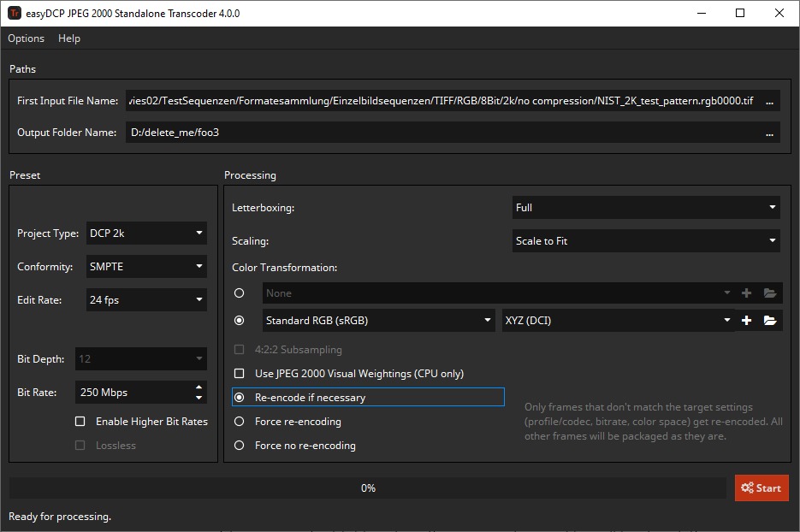Open the Project Type dropdown
The width and height of the screenshot is (800, 532).
click(145, 233)
